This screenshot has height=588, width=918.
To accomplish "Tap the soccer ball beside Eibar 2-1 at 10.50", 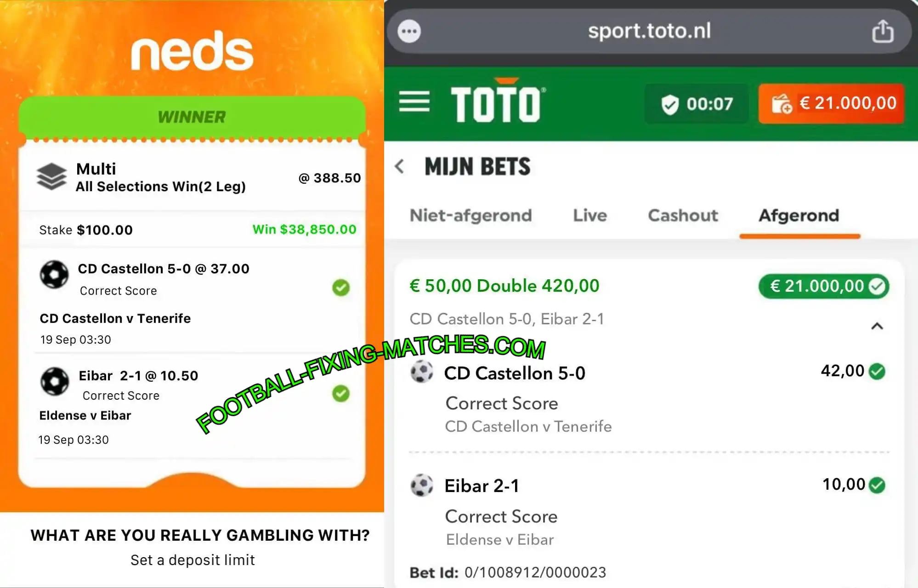I will pos(55,381).
